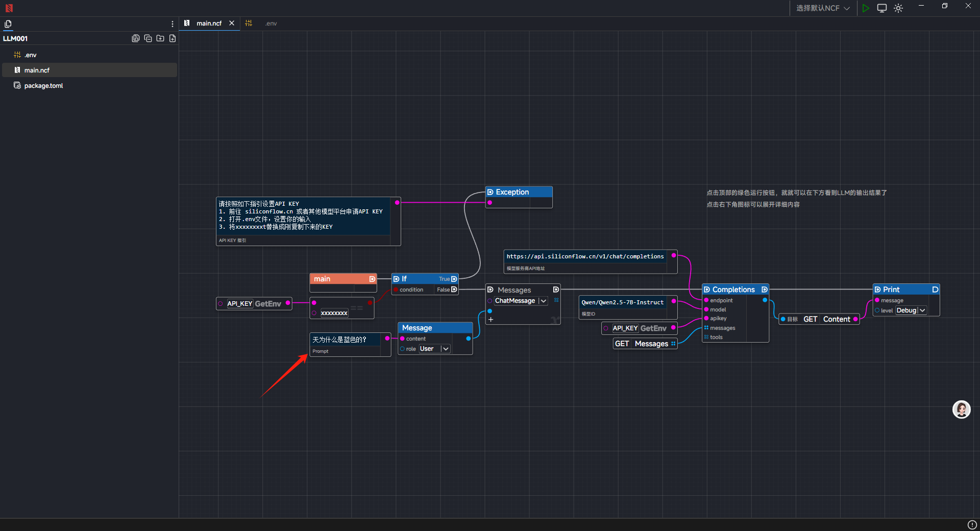Screen dimensions: 980x531
Task: Switch to the .env editor tab
Action: tap(271, 23)
